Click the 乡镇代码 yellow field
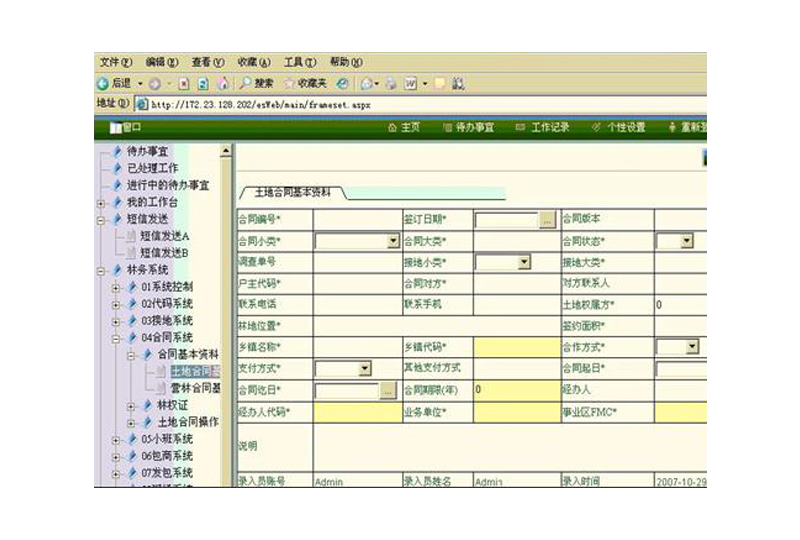This screenshot has height=540, width=800. coord(517,347)
